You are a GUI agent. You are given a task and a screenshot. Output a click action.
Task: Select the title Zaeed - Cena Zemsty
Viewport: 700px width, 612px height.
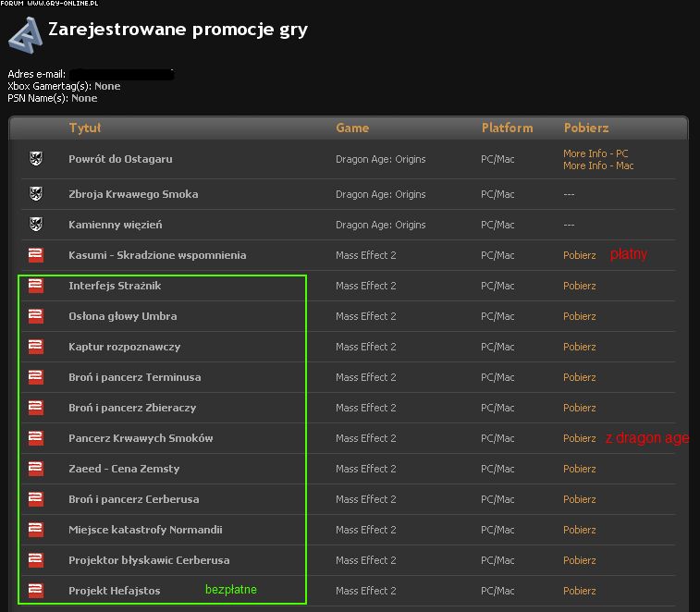point(124,469)
